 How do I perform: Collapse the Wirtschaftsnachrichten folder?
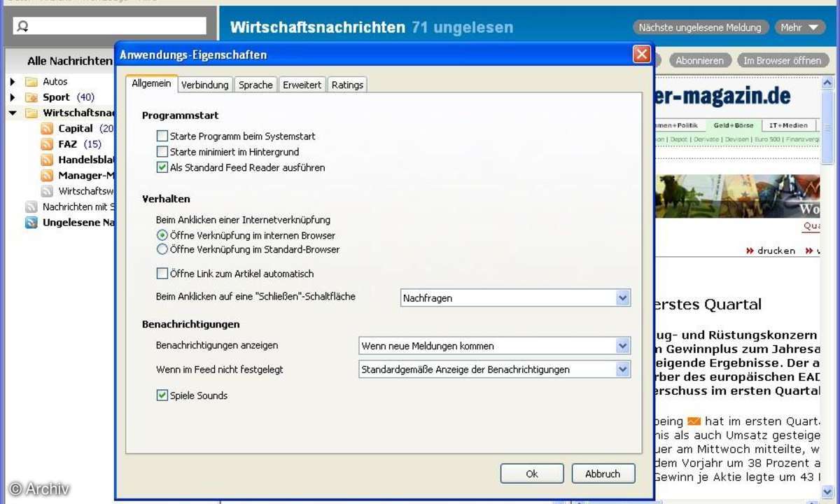click(x=13, y=113)
